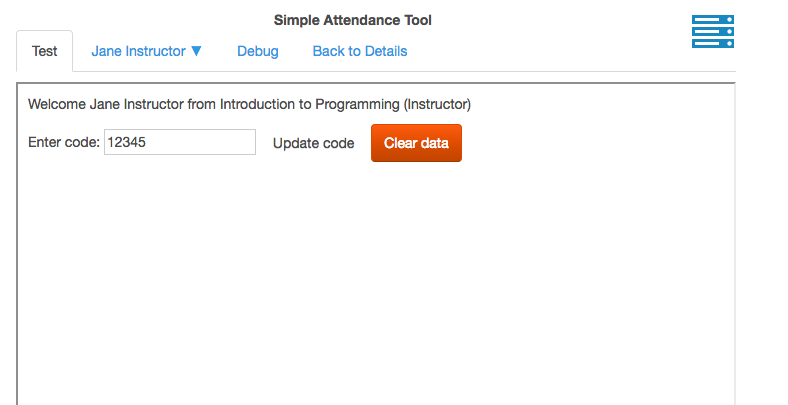Focus the Enter code input field
This screenshot has height=405, width=788.
pos(180,143)
